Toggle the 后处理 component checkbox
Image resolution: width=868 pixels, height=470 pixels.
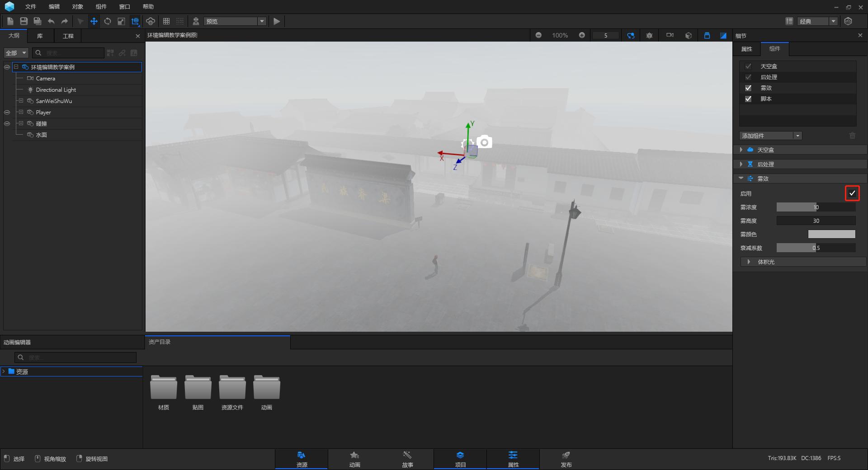coord(748,77)
